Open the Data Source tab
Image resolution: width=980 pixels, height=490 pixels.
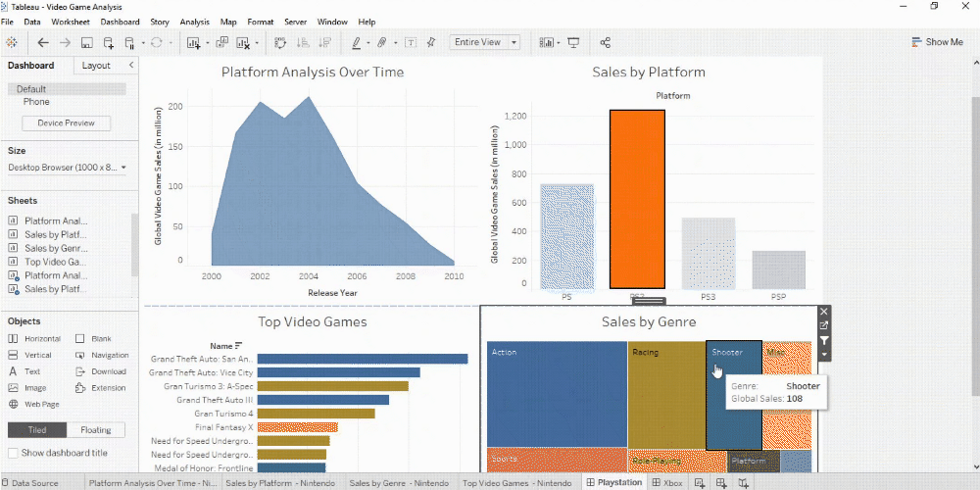pos(31,482)
